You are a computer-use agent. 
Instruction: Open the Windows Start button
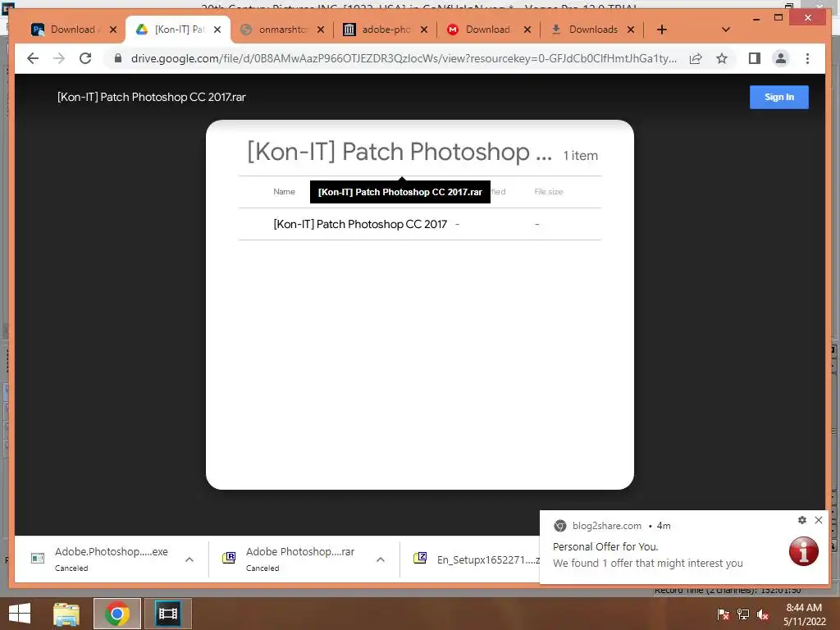20,614
